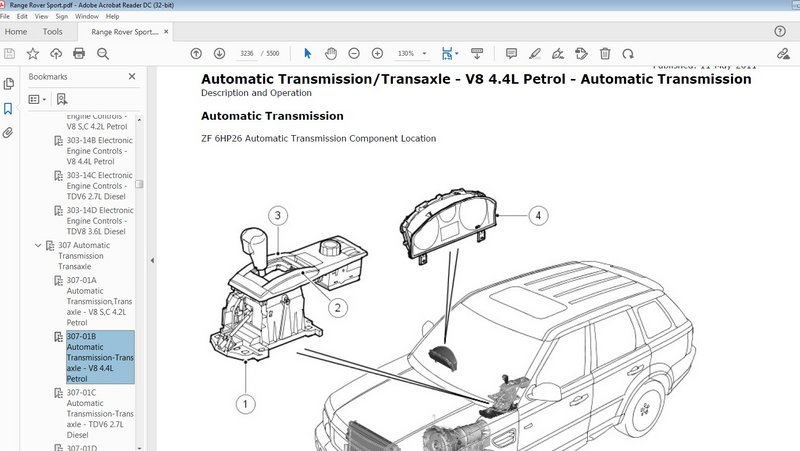Zoom out with the minus circle
This screenshot has height=451, width=800.
click(354, 54)
